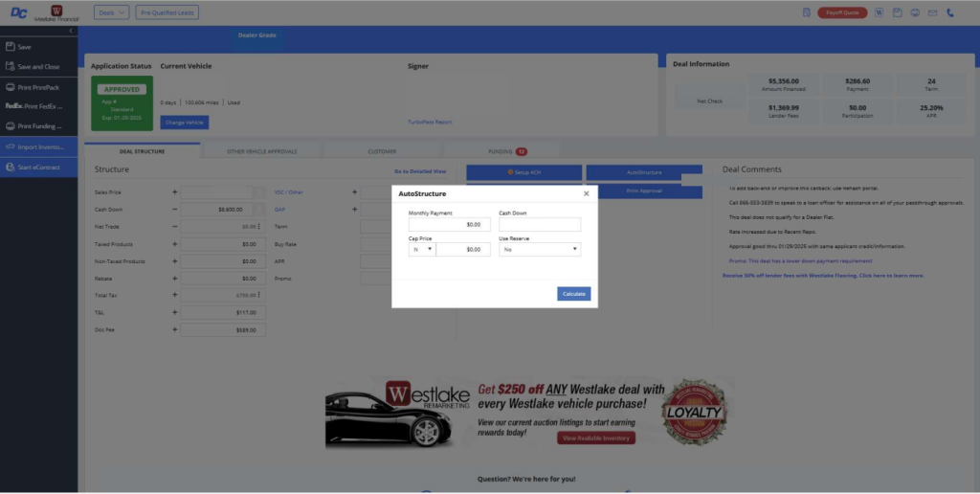Click the plus icon beside Total Tax
This screenshot has width=980, height=494.
click(174, 295)
